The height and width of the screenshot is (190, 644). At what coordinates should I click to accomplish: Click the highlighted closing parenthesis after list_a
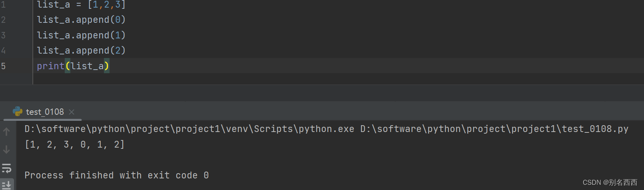107,66
